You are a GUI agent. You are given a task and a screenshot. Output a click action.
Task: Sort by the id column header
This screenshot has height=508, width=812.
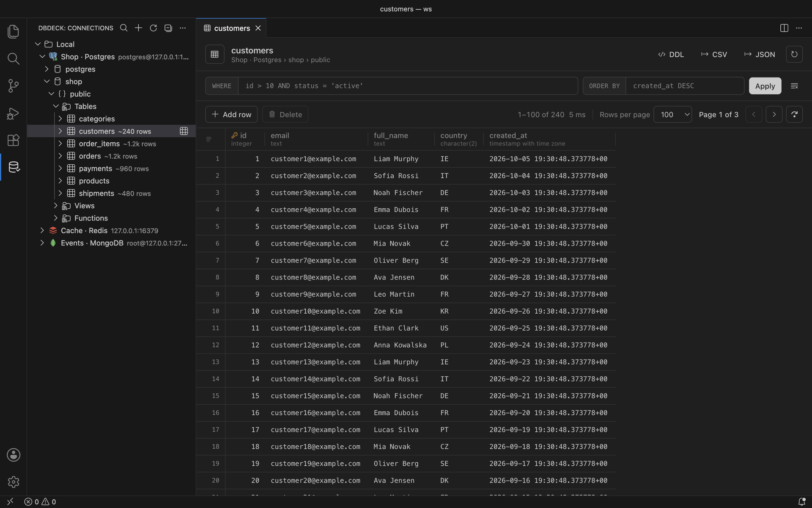pyautogui.click(x=245, y=139)
